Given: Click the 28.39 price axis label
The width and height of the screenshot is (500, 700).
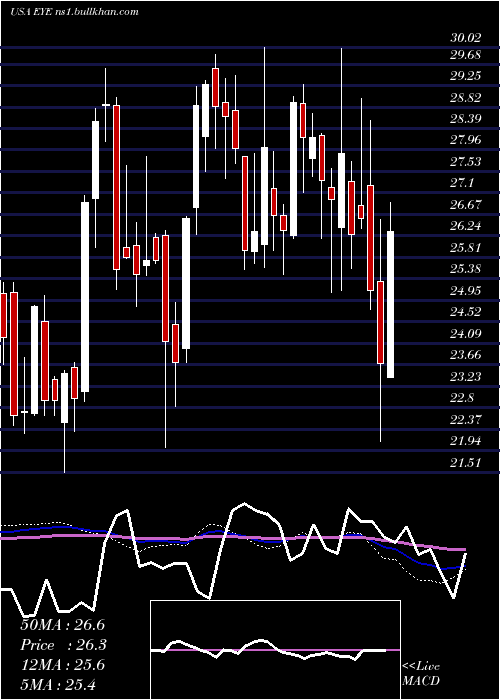Looking at the screenshot, I should pos(466,119).
